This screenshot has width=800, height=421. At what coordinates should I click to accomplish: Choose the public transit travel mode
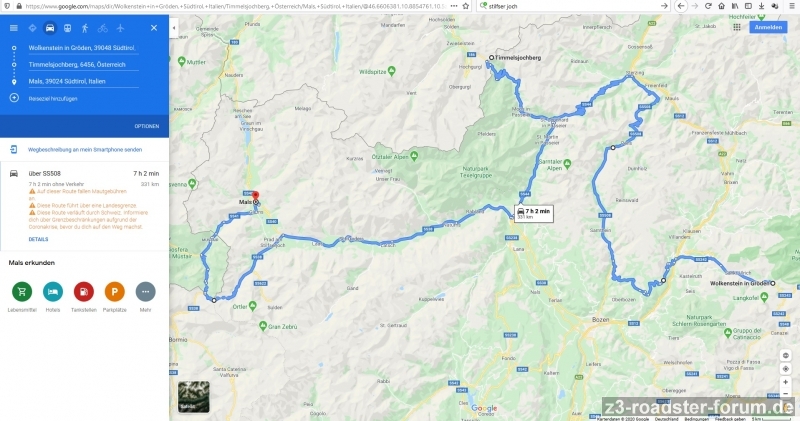coord(67,28)
